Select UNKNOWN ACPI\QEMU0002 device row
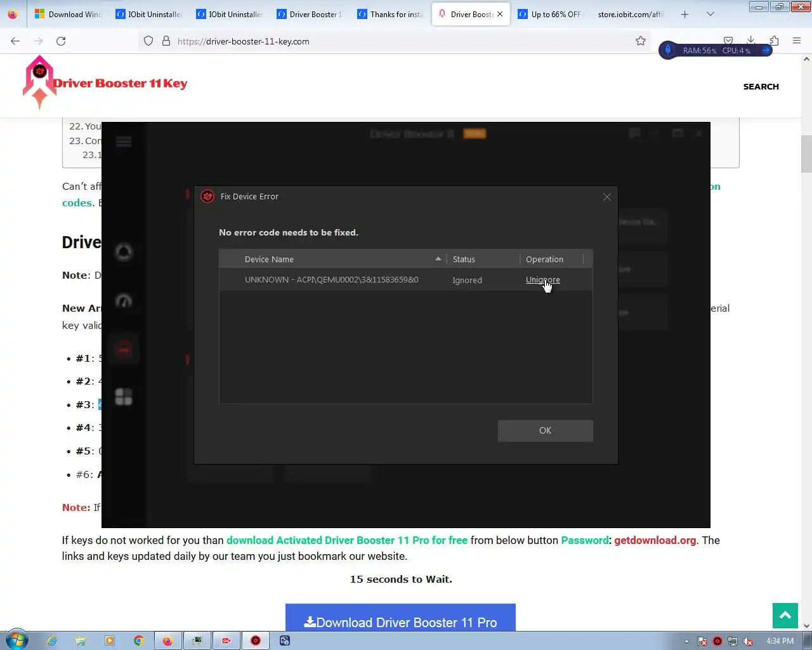The width and height of the screenshot is (812, 650). point(406,280)
